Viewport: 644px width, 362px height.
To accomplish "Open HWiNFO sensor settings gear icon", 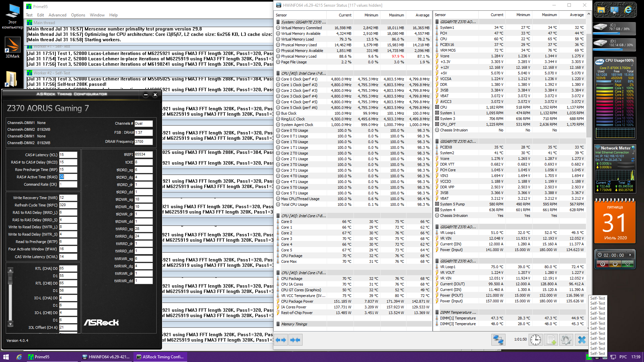I will 566,340.
